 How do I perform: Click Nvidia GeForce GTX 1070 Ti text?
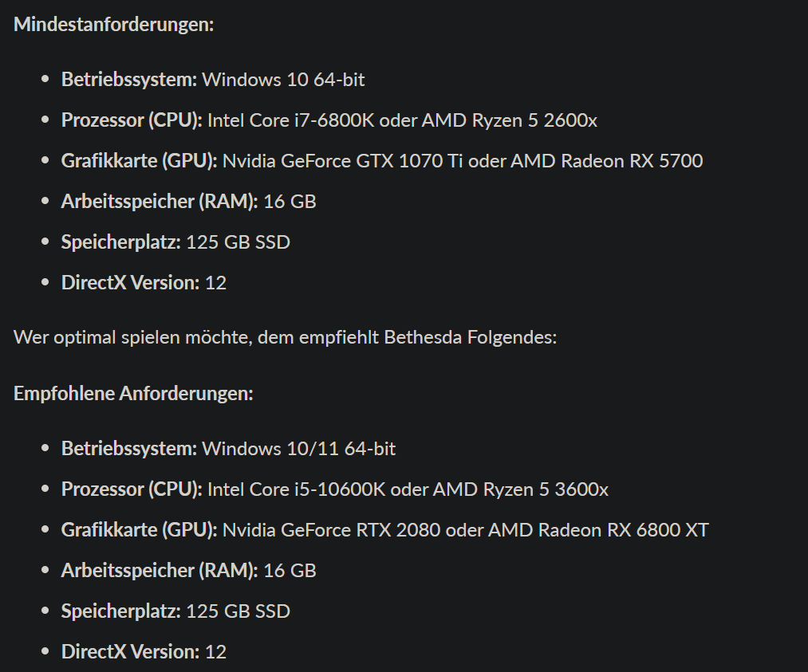(343, 161)
